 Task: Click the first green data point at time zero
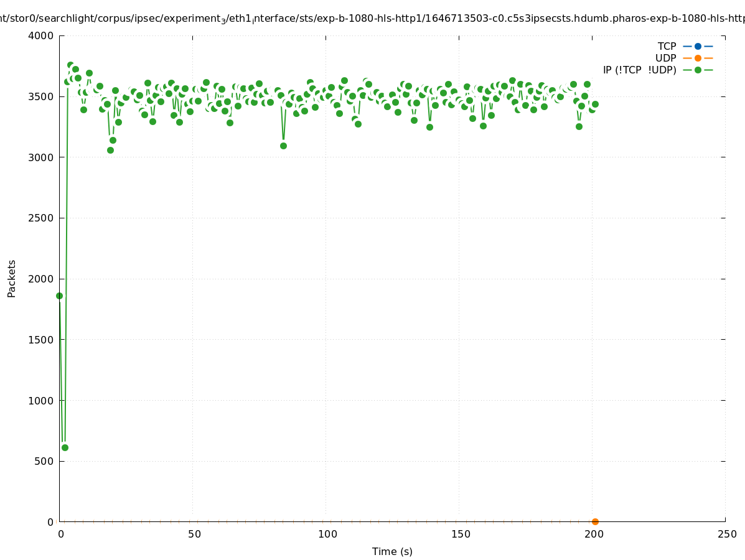coord(59,296)
